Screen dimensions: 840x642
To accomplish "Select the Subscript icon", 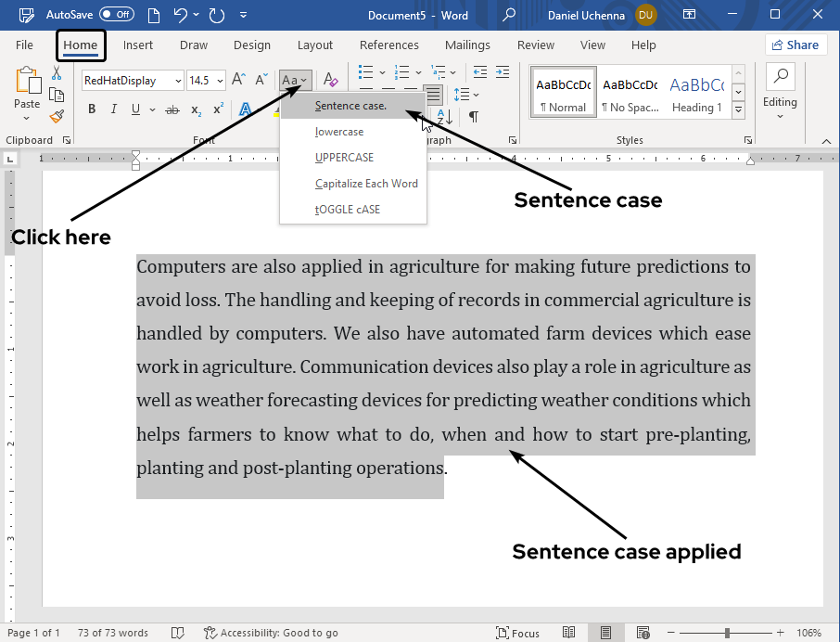I will coord(196,109).
